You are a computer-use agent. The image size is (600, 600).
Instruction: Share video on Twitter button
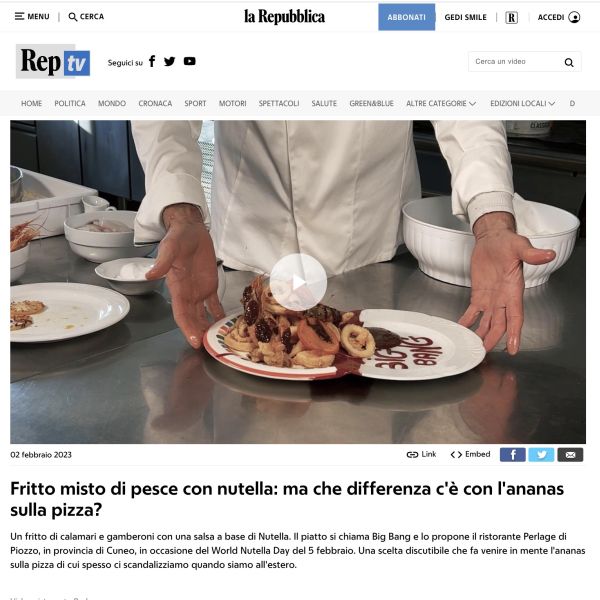click(541, 455)
